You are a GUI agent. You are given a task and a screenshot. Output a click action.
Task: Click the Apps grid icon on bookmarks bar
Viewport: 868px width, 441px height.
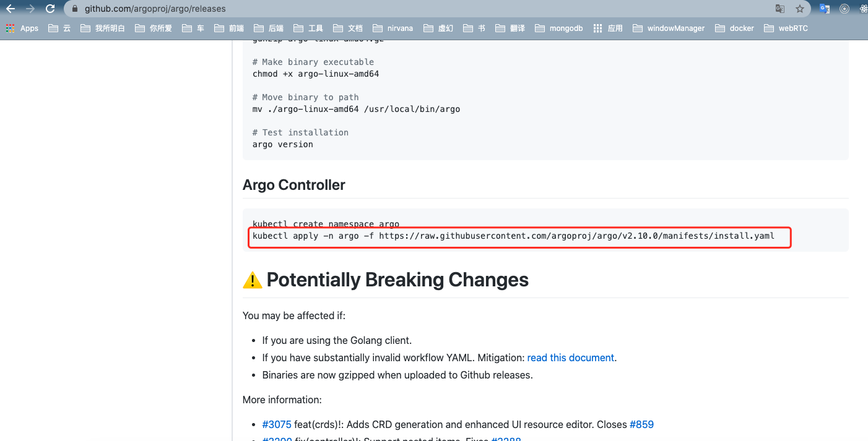point(10,28)
